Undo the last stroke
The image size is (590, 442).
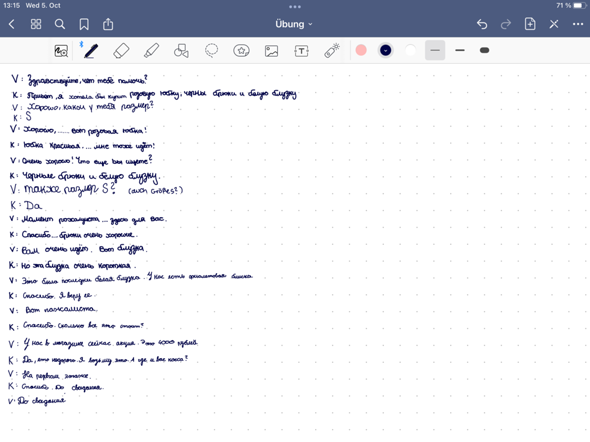482,24
